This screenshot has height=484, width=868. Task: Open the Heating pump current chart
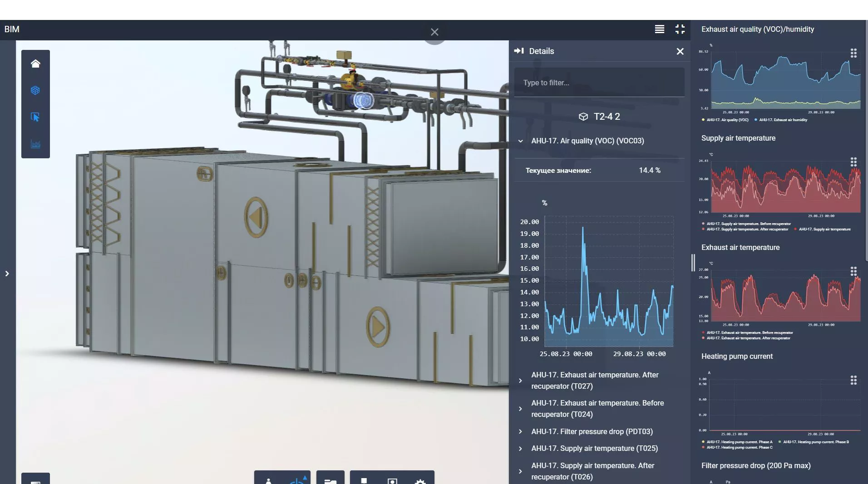tap(785, 404)
